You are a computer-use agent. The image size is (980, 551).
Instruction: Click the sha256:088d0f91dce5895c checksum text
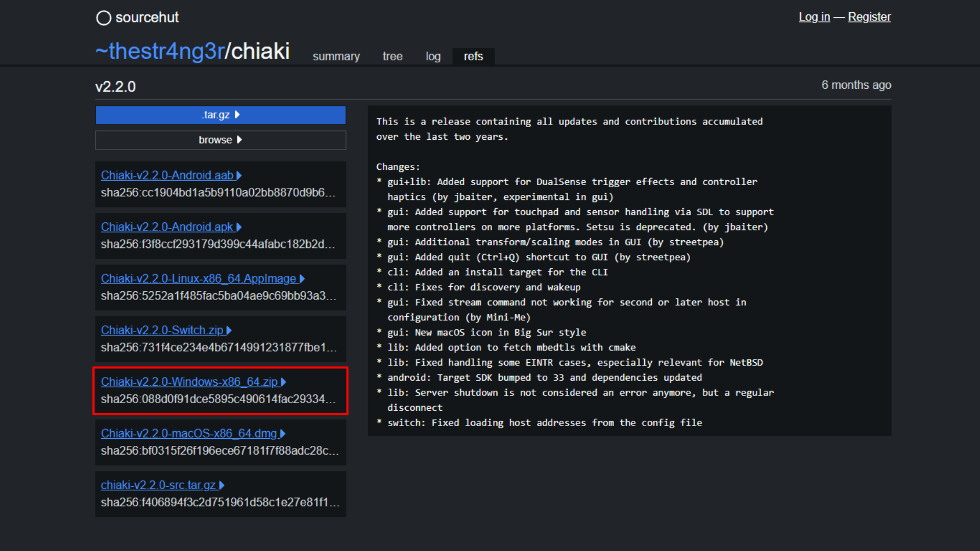click(x=218, y=399)
